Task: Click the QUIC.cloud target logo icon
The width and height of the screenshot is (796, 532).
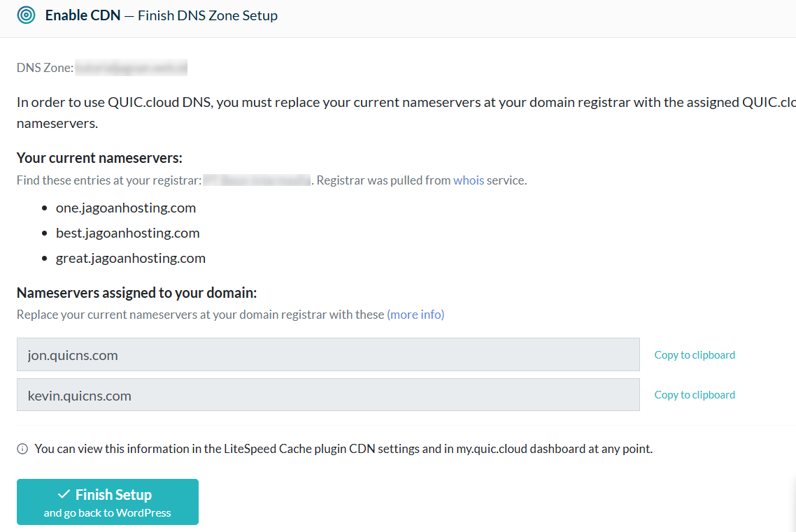Action: point(26,15)
